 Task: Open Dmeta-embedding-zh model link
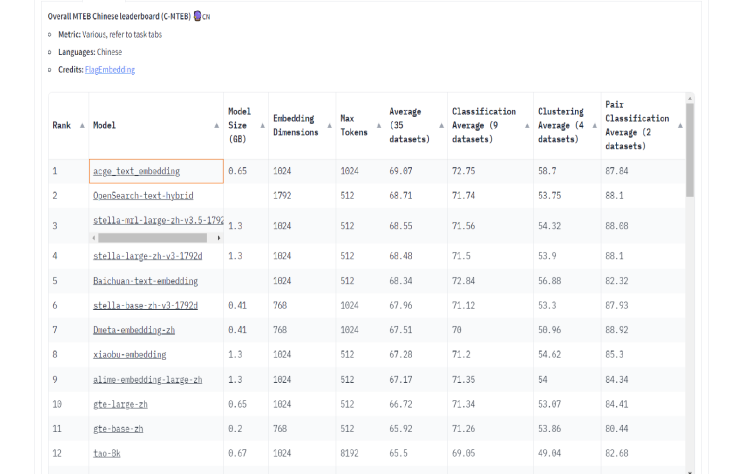click(134, 330)
